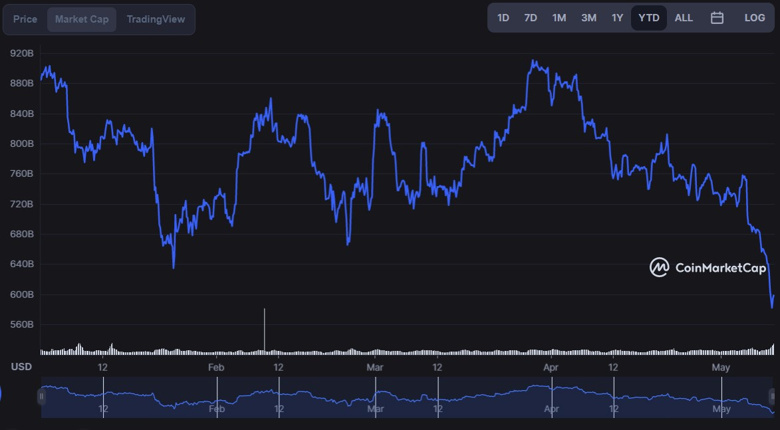Screen dimensions: 780x430
Task: Click the tallest volume bar in February
Action: 264,330
